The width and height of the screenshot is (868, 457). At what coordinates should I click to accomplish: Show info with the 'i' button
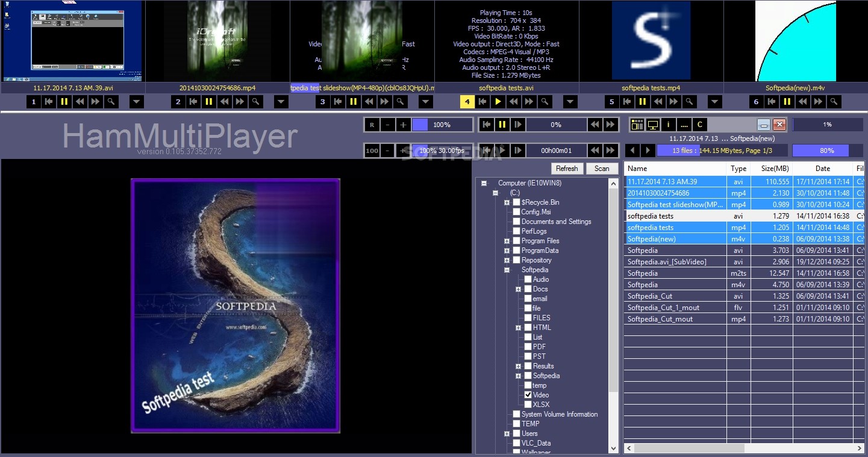click(668, 125)
